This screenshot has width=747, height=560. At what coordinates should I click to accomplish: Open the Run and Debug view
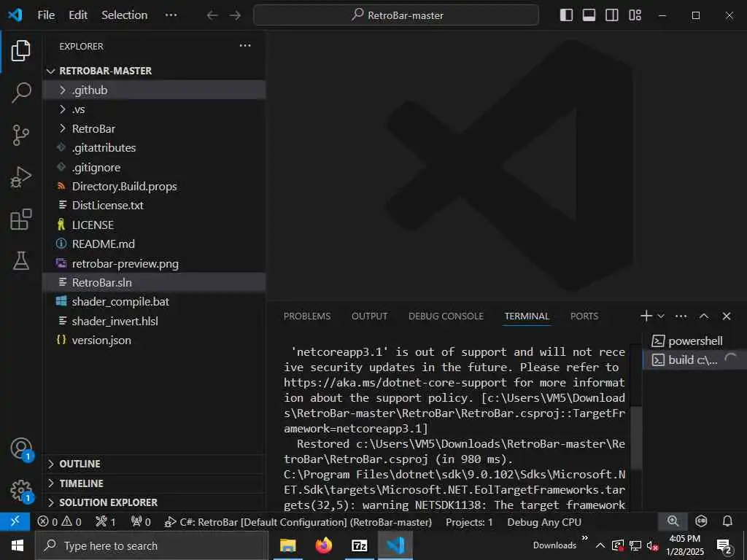20,177
